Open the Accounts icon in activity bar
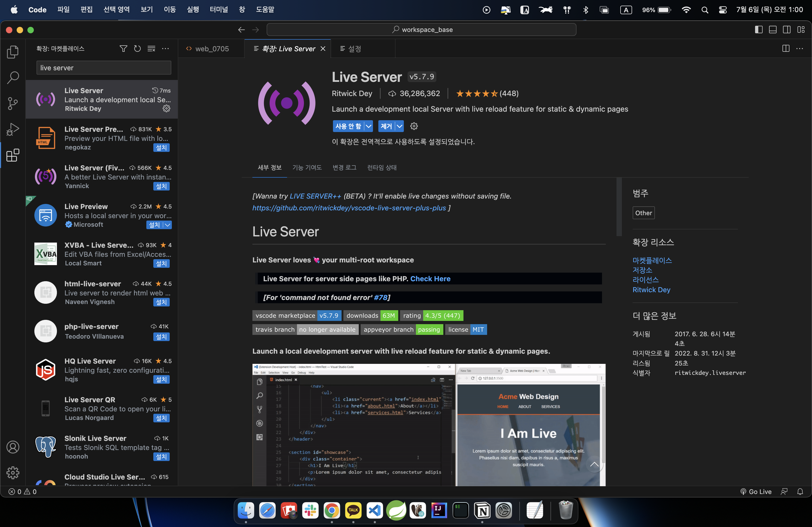 [13, 447]
